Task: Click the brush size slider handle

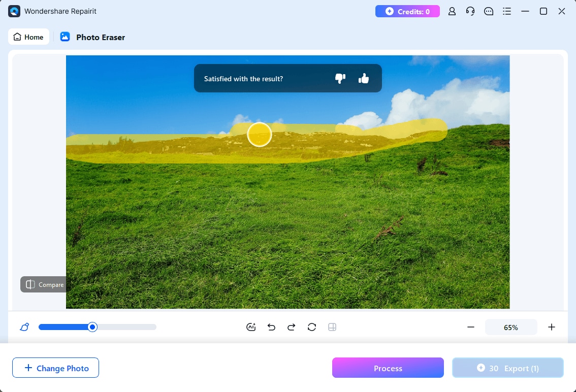Action: 92,327
